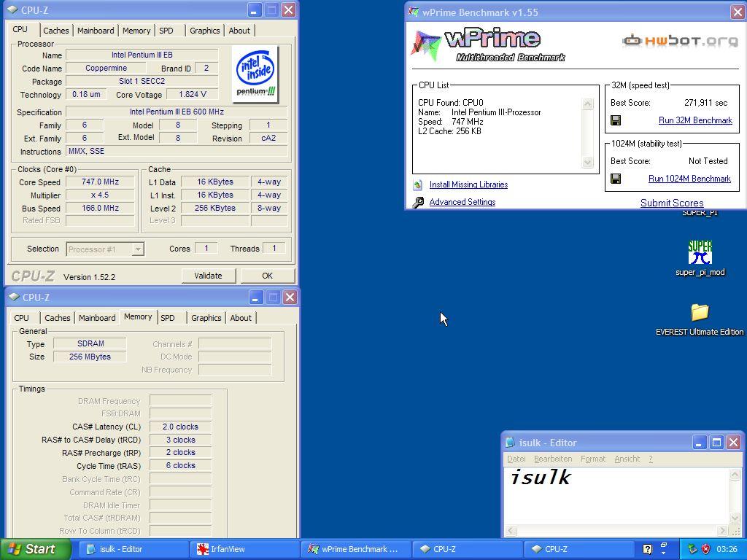The width and height of the screenshot is (747, 560).
Task: Open the Bearbeiten menu in Editor
Action: [553, 459]
